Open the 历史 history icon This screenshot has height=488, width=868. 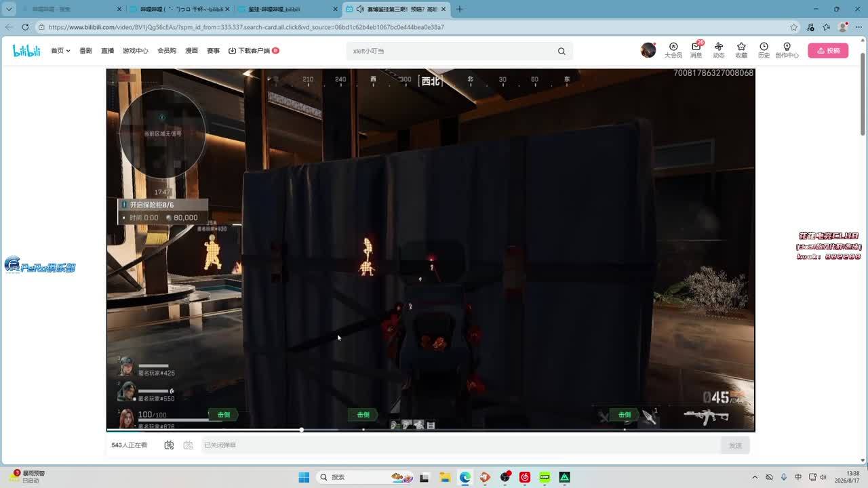pos(764,50)
